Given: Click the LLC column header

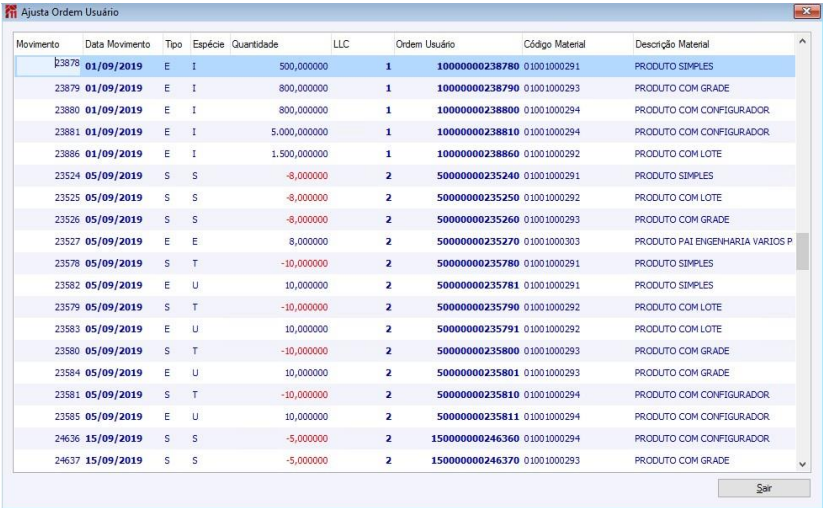Looking at the screenshot, I should tap(362, 44).
